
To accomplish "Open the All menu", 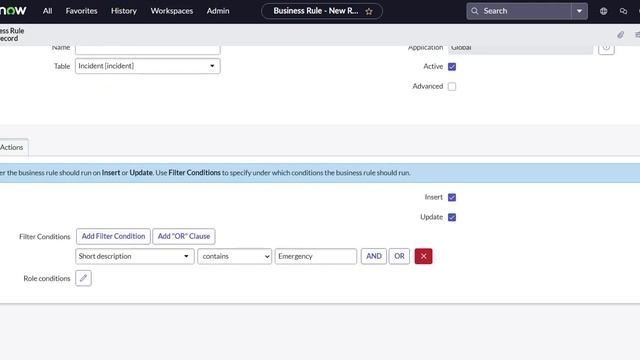I will [x=47, y=11].
